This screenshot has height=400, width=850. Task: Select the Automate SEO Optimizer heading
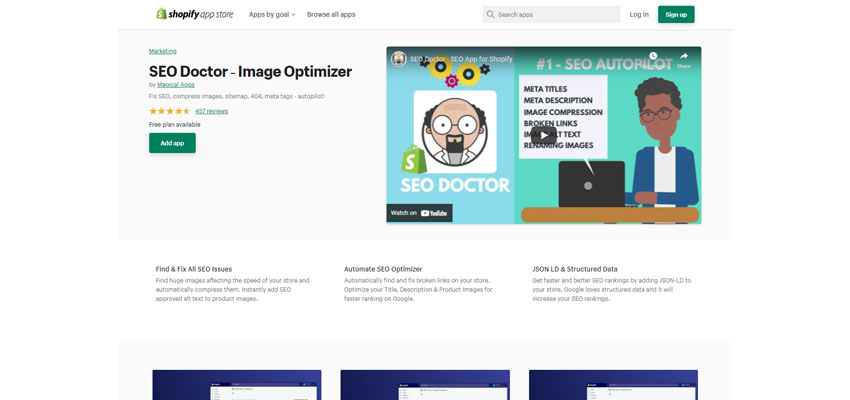pyautogui.click(x=383, y=269)
